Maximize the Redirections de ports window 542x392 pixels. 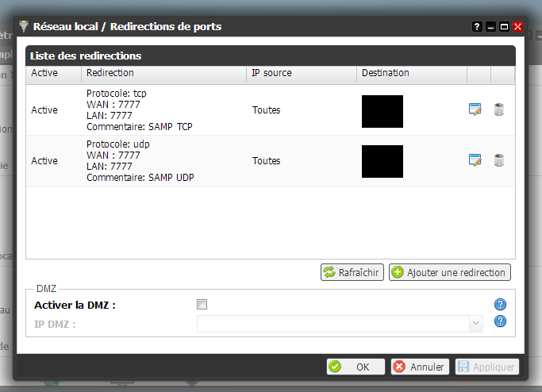[x=504, y=27]
